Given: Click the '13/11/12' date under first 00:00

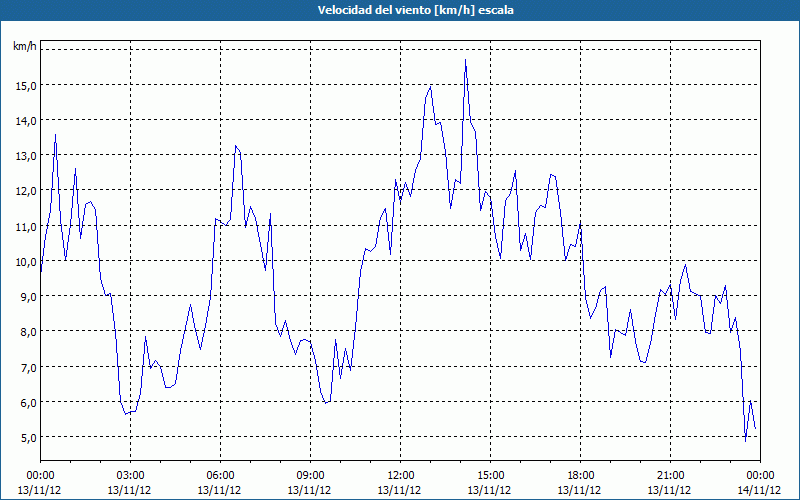Looking at the screenshot, I should coord(40,490).
